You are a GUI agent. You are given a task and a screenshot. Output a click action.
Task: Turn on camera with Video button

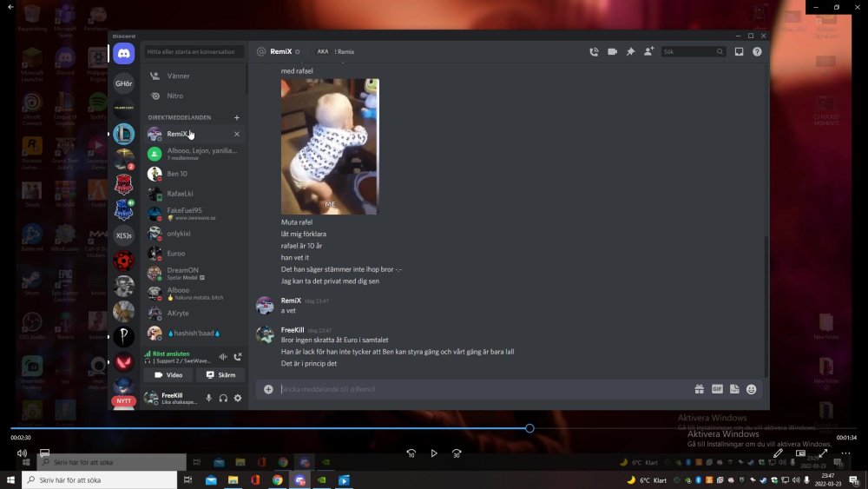click(x=168, y=375)
